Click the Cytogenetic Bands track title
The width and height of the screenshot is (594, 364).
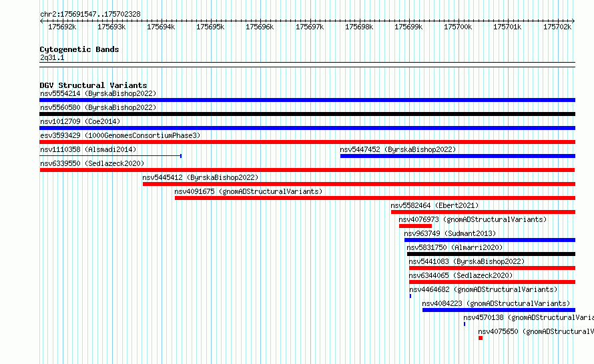click(79, 49)
